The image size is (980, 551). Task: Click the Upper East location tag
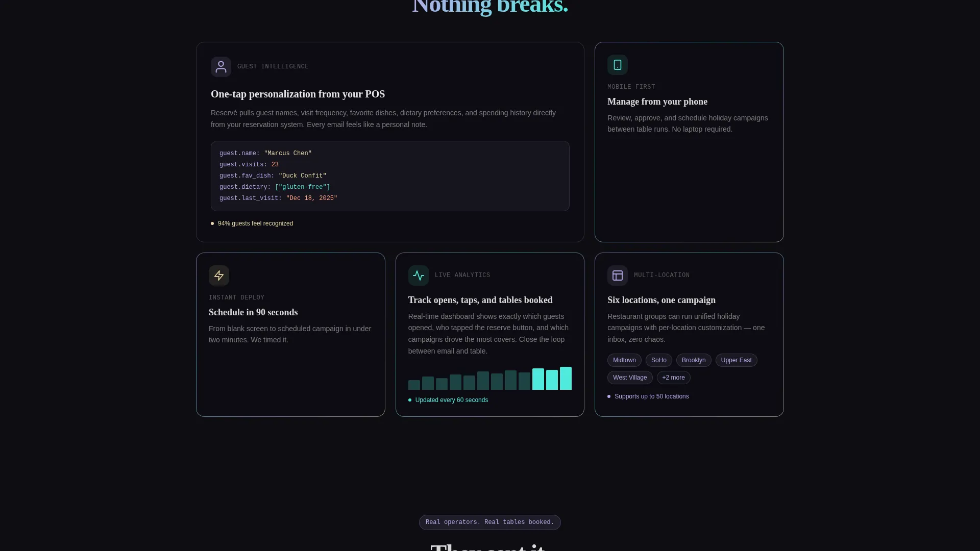pos(736,360)
